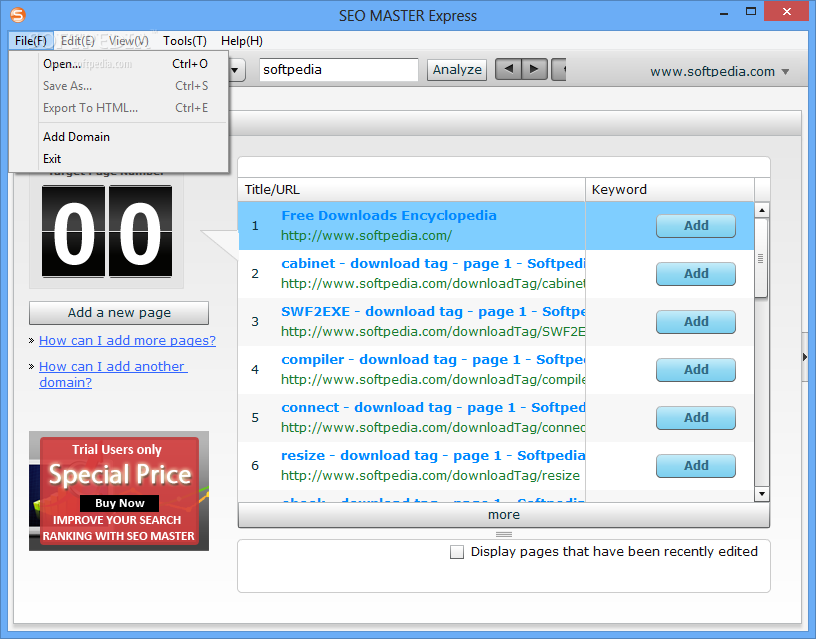Open How can I add another domain link

click(113, 374)
